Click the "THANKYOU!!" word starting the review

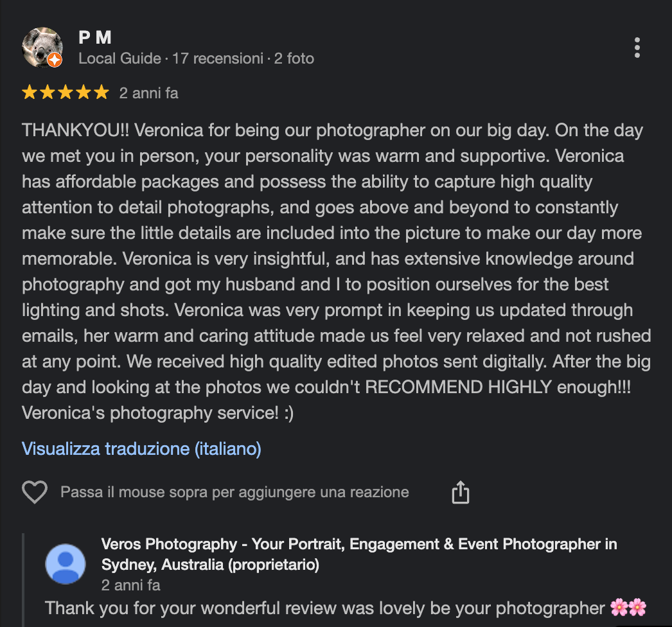pos(76,130)
